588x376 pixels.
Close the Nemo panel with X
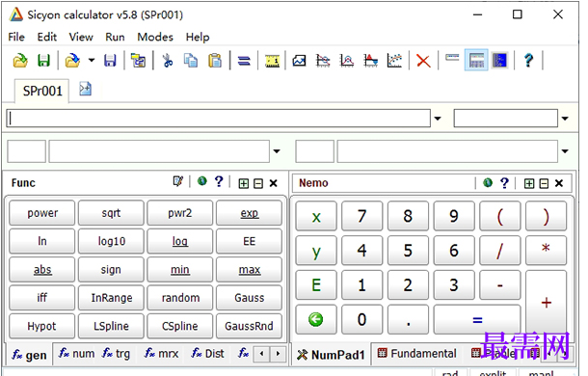(x=559, y=183)
